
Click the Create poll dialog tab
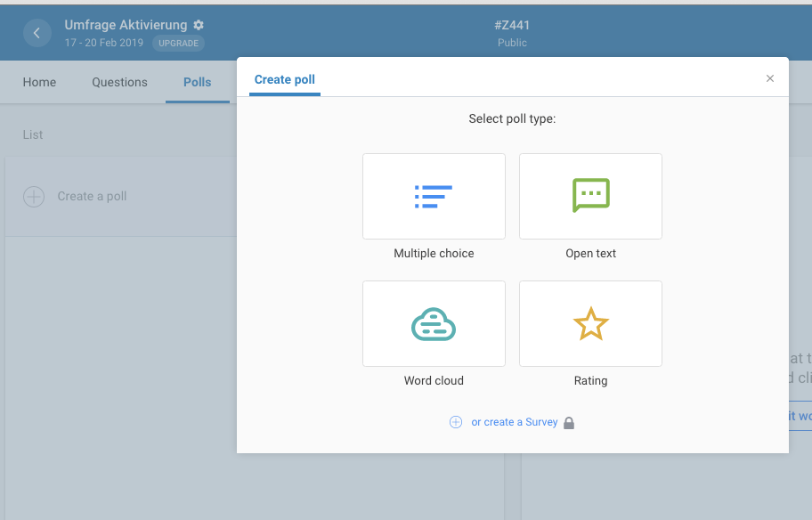[x=285, y=79]
